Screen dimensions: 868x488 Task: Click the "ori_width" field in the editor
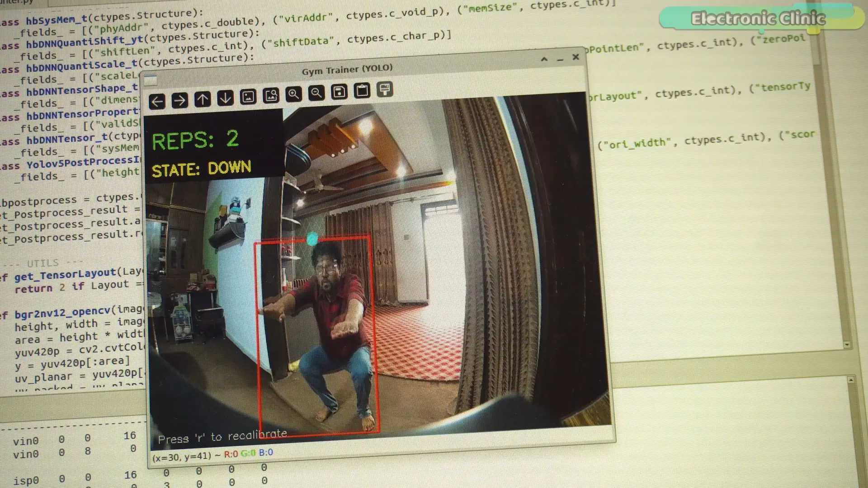(637, 144)
